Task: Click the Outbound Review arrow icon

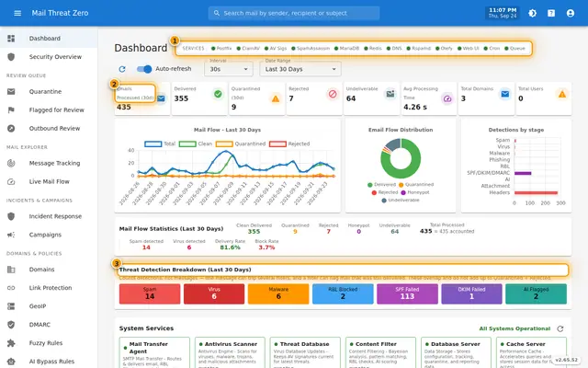Action: click(x=11, y=129)
